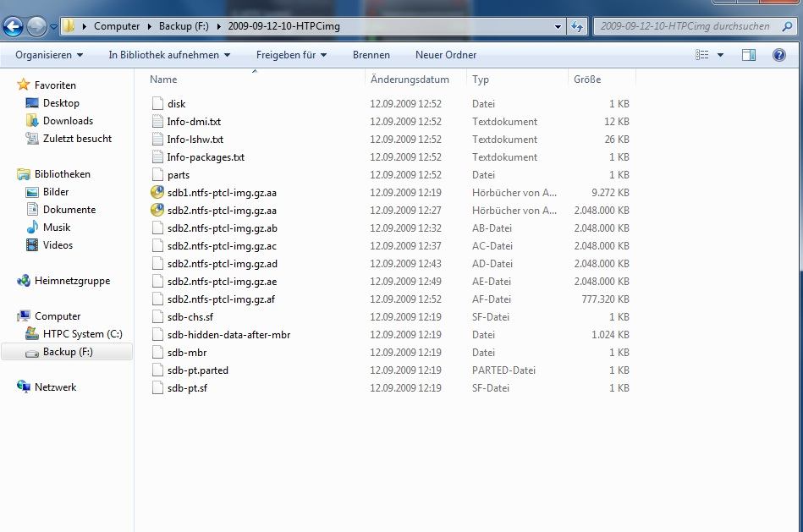The height and width of the screenshot is (532, 803).
Task: Click the Info-dmi.txt document icon
Action: (x=157, y=121)
